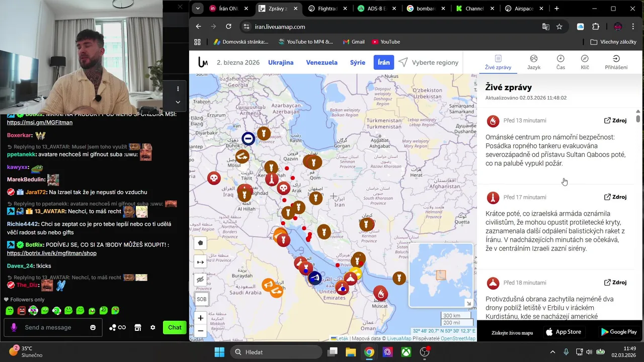
Task: Click the brown bomb marker in Kerman province
Action: point(367,224)
